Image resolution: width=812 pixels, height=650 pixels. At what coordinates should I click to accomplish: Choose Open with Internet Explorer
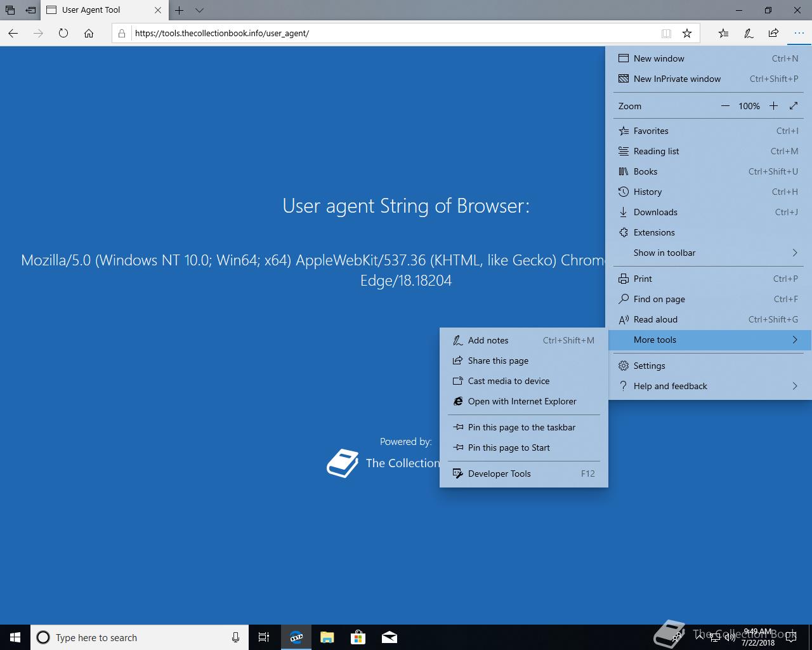point(524,401)
